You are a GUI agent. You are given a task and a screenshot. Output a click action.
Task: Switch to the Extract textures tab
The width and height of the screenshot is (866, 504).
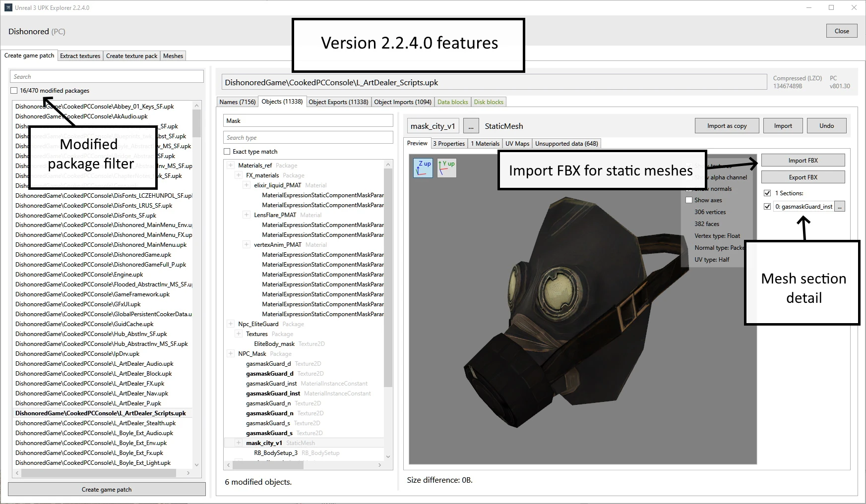pos(80,56)
